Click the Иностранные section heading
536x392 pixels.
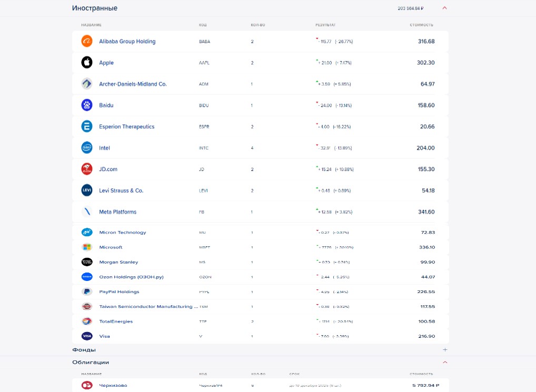[x=95, y=8]
